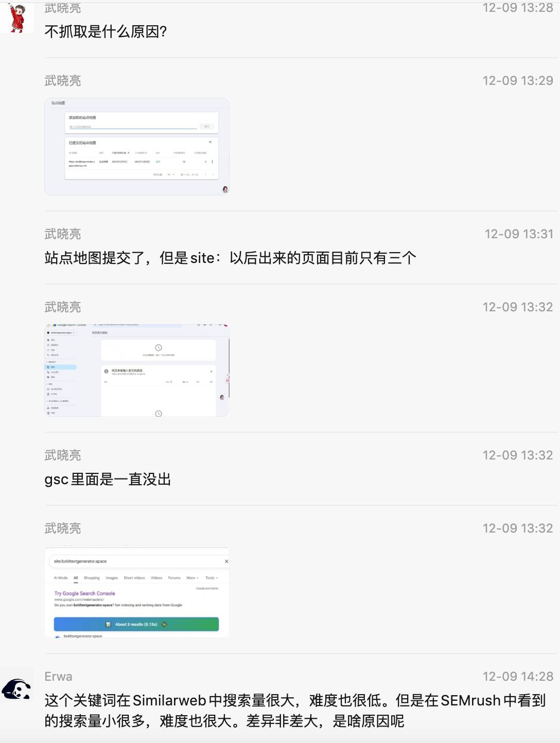
Task: Click timestamp 12-09 14:28
Action: click(518, 677)
